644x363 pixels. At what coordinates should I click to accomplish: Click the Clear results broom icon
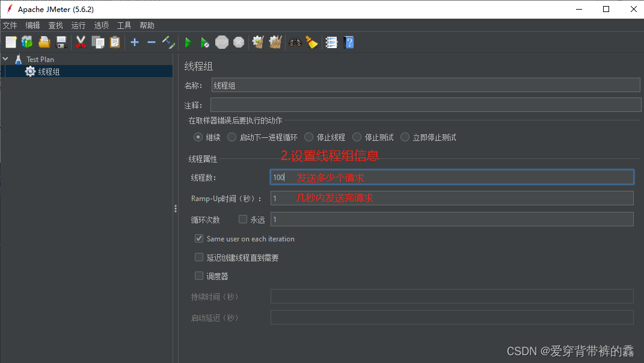(x=258, y=42)
